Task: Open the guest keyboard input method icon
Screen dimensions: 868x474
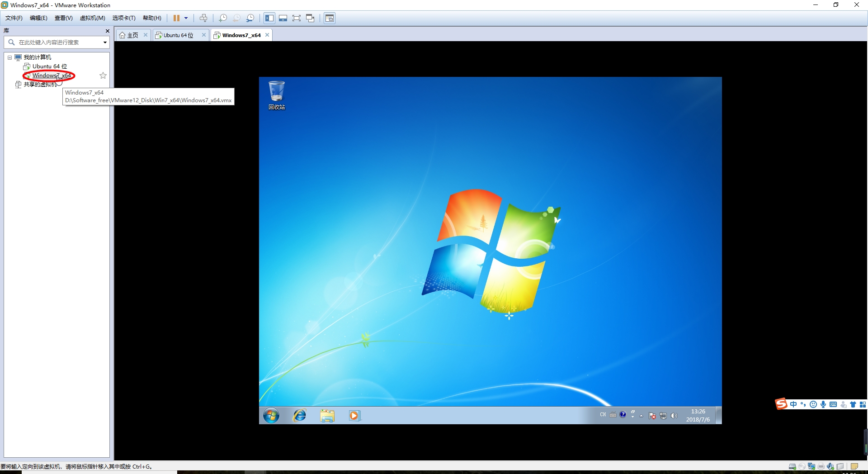Action: pyautogui.click(x=613, y=415)
